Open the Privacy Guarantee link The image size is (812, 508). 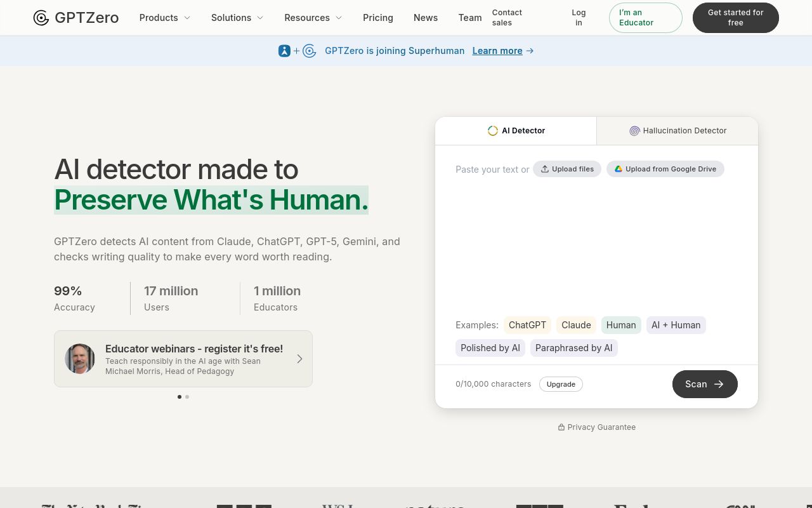click(597, 427)
